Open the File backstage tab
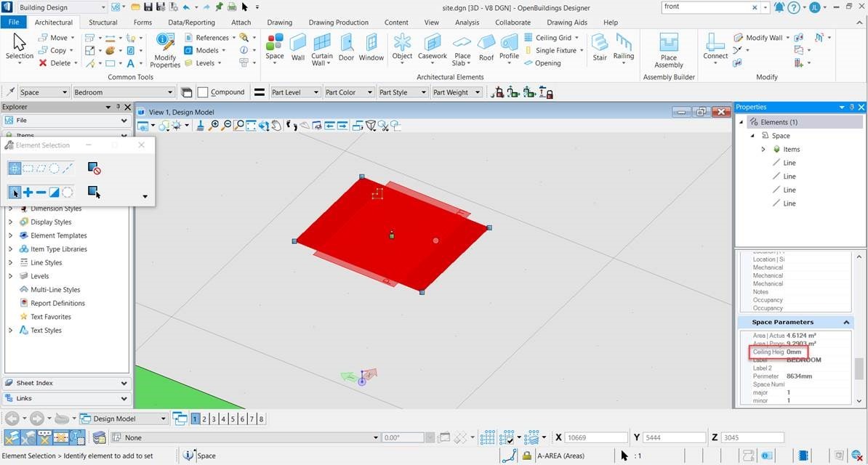 [x=14, y=22]
